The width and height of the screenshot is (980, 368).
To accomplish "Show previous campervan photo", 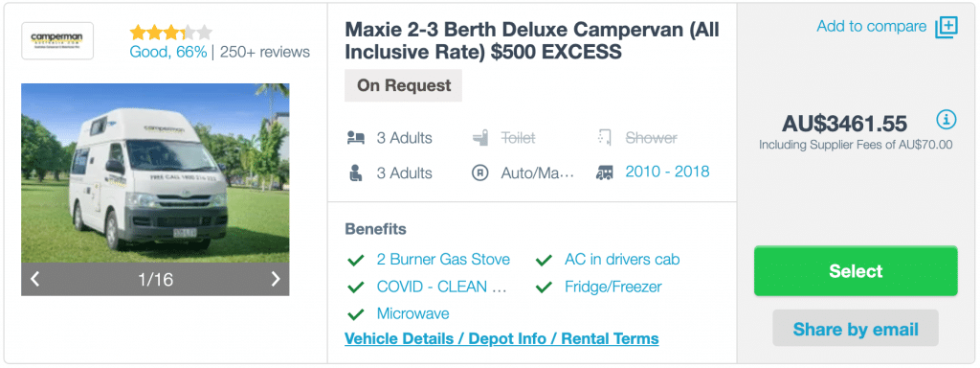I will pyautogui.click(x=35, y=279).
